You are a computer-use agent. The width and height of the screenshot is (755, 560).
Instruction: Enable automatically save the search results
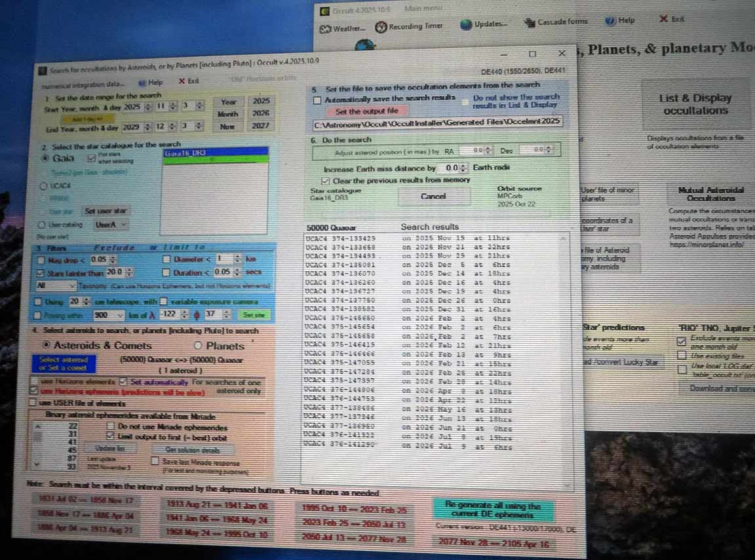(317, 100)
